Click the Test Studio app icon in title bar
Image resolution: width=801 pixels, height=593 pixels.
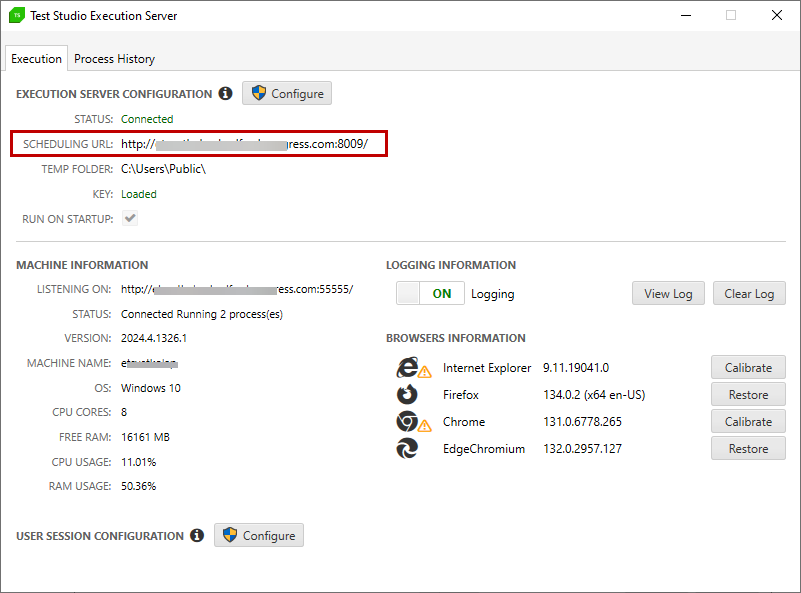[x=17, y=15]
